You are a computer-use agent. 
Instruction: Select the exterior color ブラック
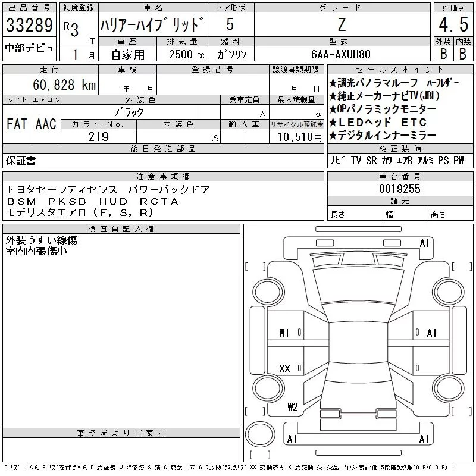(129, 112)
